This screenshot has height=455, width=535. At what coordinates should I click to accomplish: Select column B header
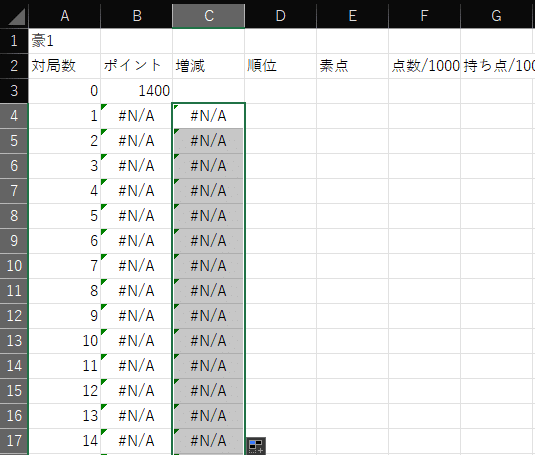[x=136, y=16]
